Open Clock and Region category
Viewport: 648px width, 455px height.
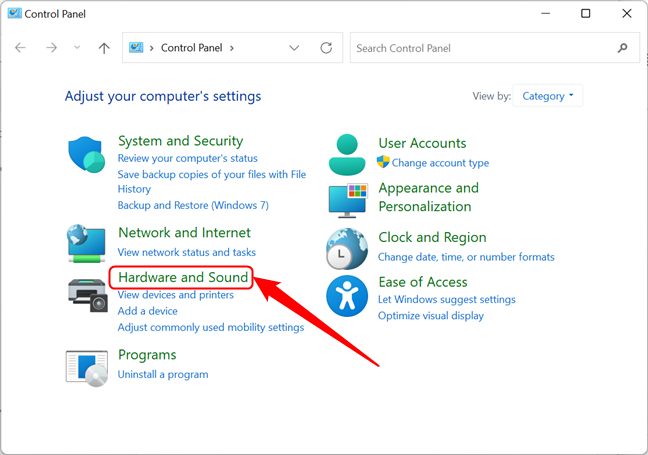432,237
